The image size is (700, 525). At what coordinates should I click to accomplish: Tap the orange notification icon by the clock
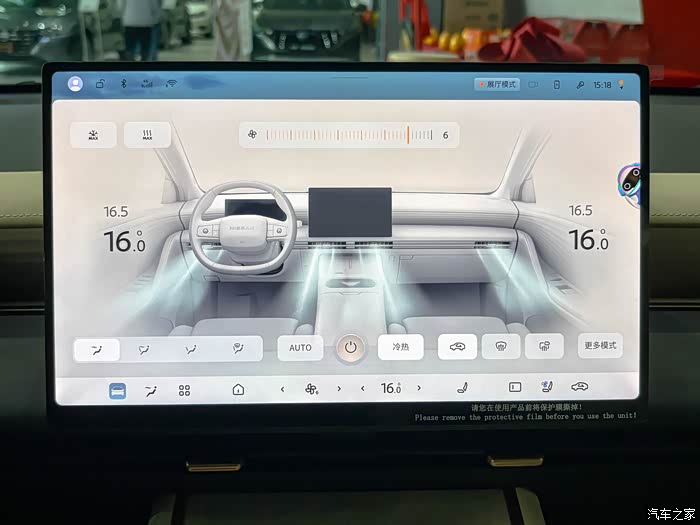(621, 84)
